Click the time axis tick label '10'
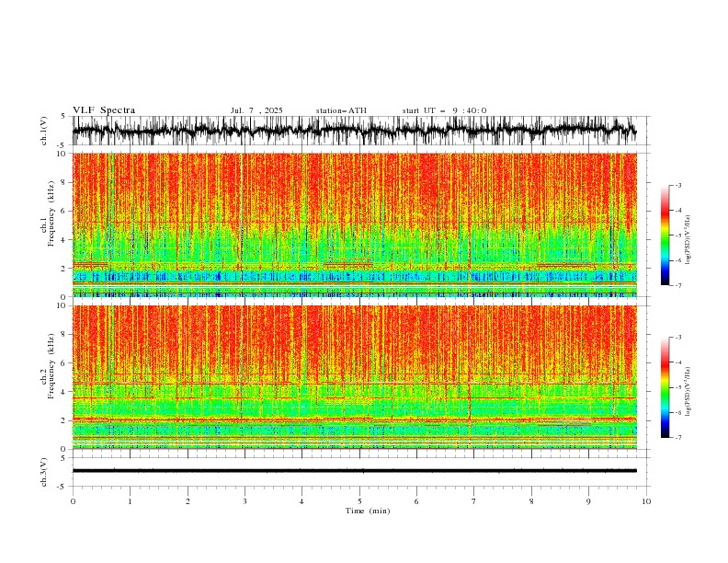728x563 pixels. 646,501
